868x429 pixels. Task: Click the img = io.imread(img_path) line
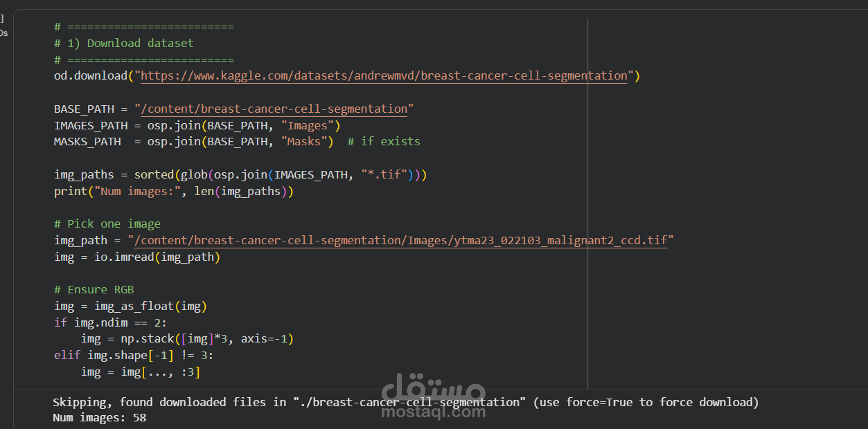(137, 257)
